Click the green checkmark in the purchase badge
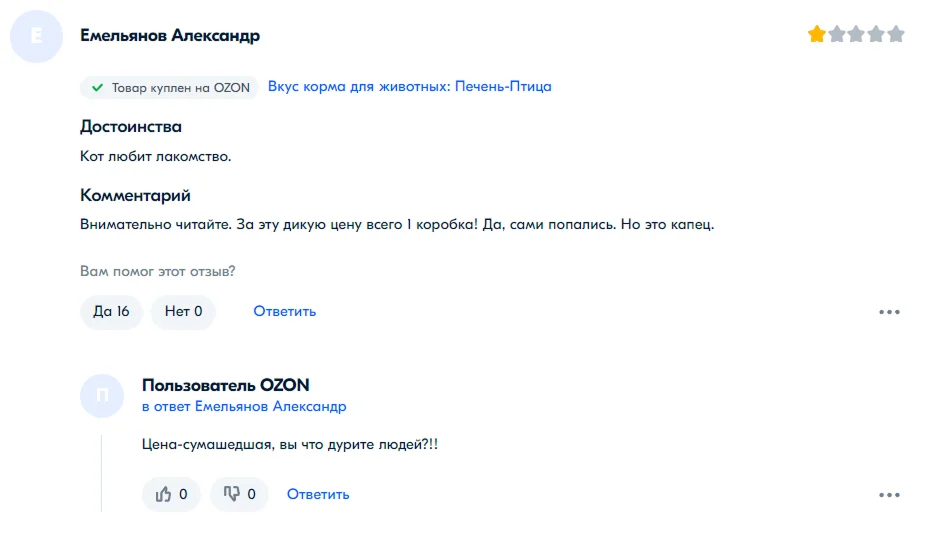Image resolution: width=927 pixels, height=537 pixels. tap(97, 88)
